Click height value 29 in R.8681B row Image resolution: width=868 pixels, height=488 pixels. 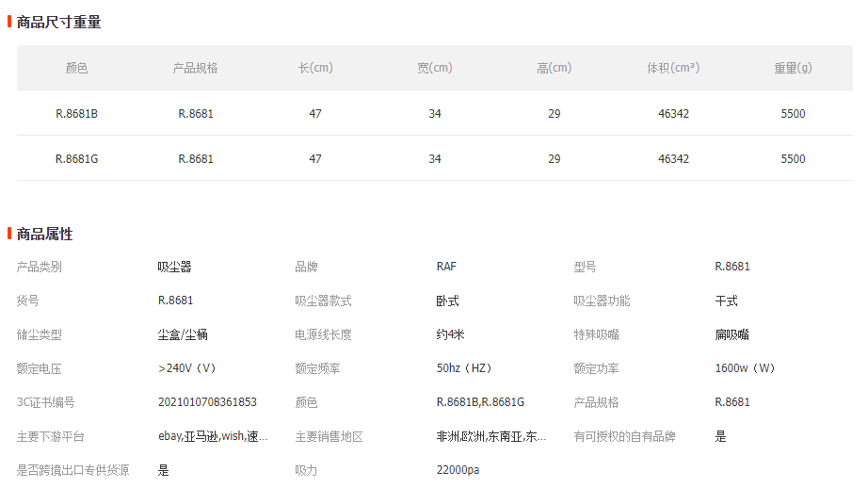coord(555,114)
